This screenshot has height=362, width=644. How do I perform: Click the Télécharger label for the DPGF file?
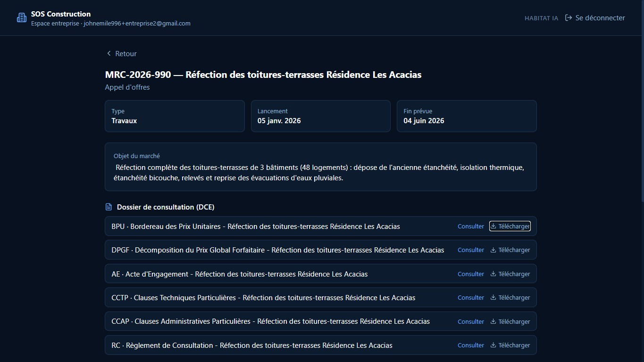tap(514, 250)
